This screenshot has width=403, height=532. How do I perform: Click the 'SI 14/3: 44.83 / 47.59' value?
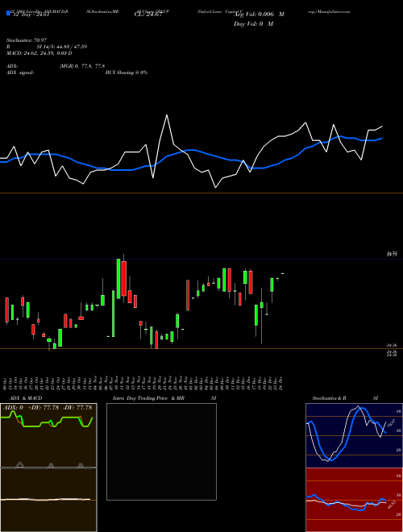click(62, 47)
